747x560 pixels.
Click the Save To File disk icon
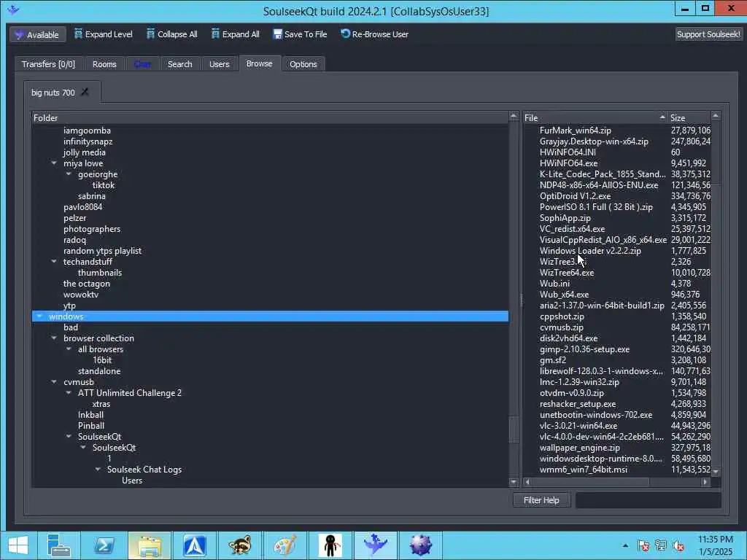[x=277, y=34]
